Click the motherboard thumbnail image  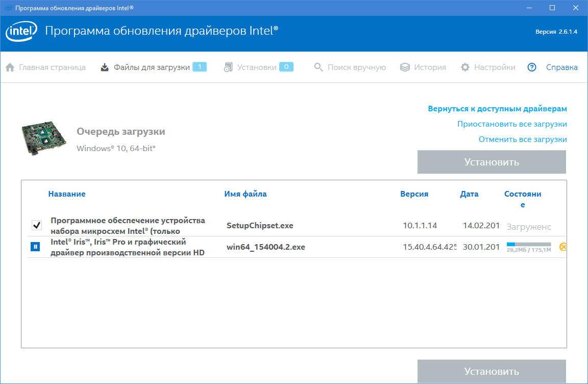[x=44, y=138]
